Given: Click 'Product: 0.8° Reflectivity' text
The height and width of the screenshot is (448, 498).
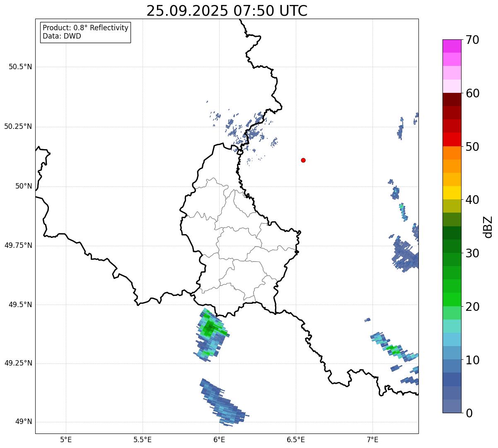Looking at the screenshot, I should pos(86,28).
